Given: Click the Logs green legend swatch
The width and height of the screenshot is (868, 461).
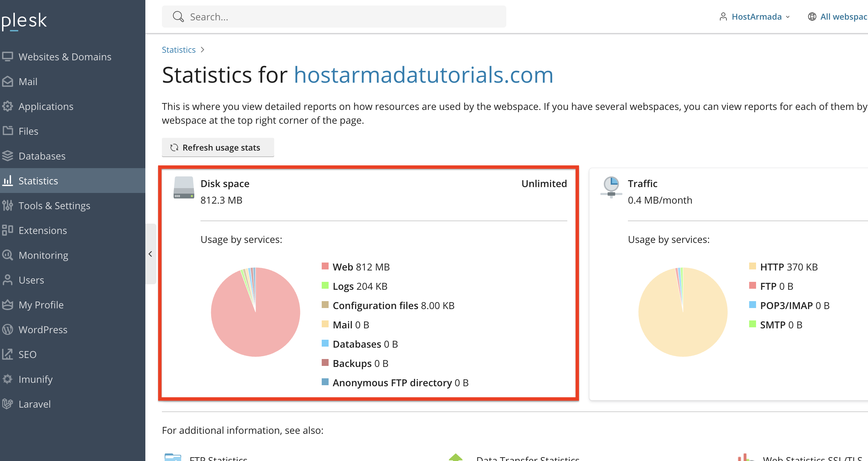Looking at the screenshot, I should point(325,285).
